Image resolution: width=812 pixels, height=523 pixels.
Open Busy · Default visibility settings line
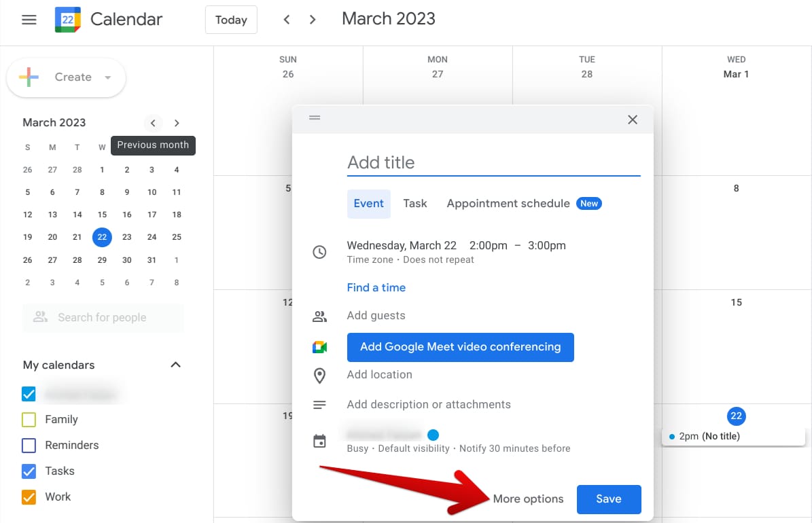(x=458, y=448)
